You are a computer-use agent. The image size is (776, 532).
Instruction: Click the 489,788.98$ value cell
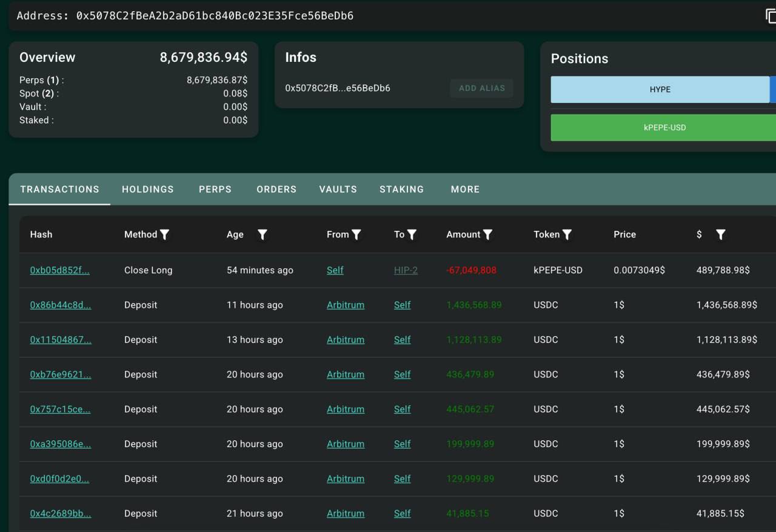[x=723, y=270]
